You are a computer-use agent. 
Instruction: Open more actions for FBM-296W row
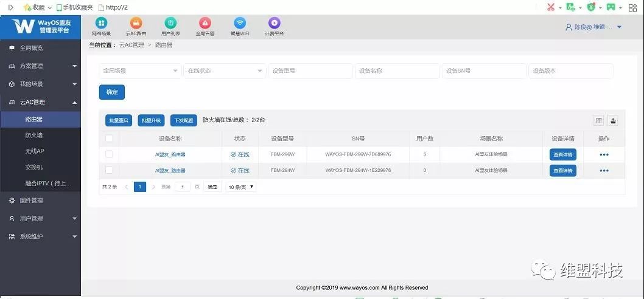point(604,154)
